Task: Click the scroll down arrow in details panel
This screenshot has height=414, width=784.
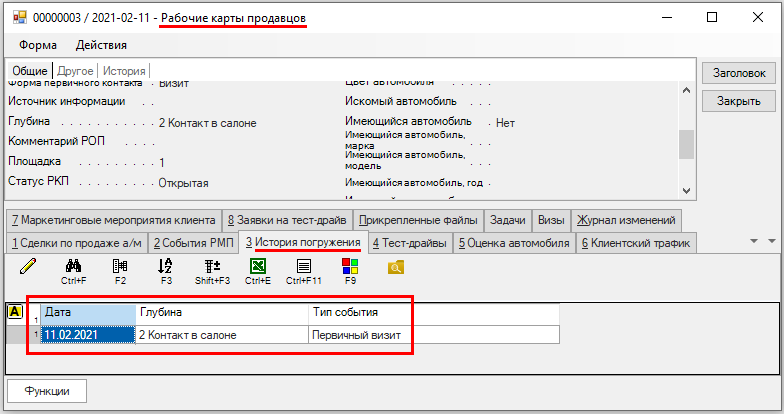Action: (x=686, y=190)
